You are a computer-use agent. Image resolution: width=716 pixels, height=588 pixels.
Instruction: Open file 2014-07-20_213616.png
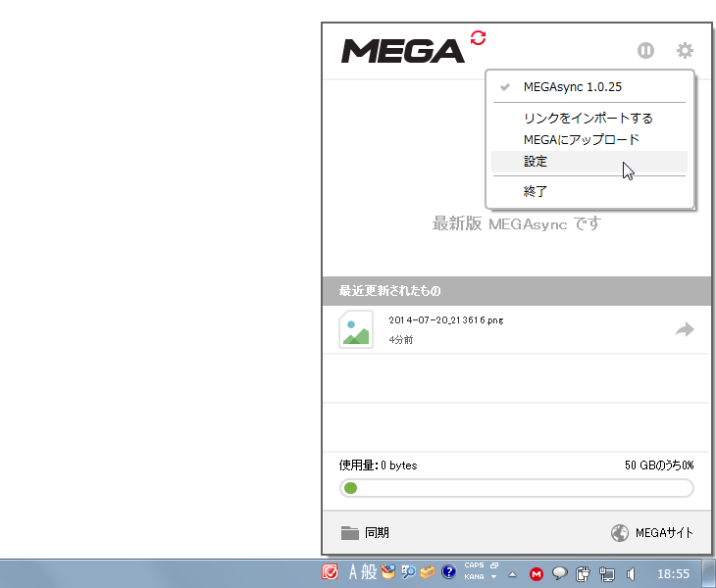pyautogui.click(x=445, y=320)
